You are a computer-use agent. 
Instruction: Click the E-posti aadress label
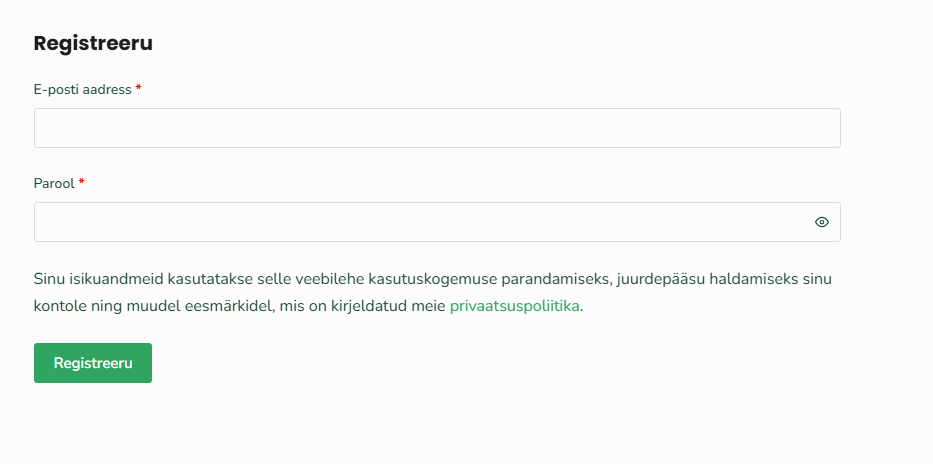(82, 89)
